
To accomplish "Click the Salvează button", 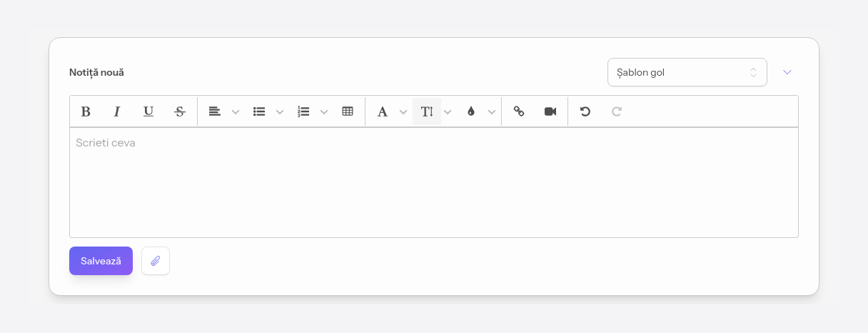I will coord(101,261).
